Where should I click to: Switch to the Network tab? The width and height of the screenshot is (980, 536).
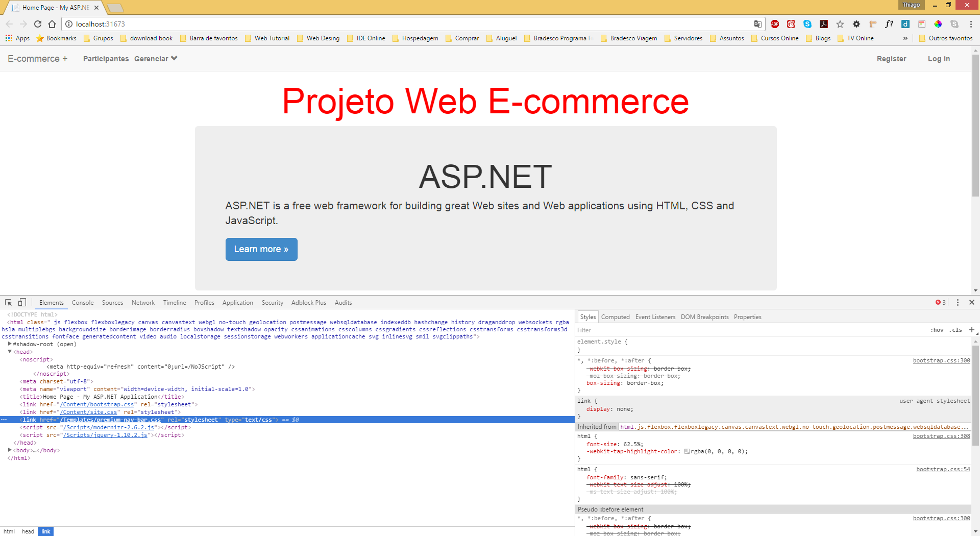pos(143,303)
